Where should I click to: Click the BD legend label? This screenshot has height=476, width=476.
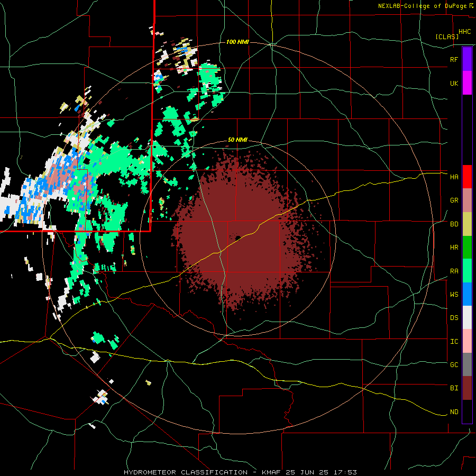click(x=454, y=224)
